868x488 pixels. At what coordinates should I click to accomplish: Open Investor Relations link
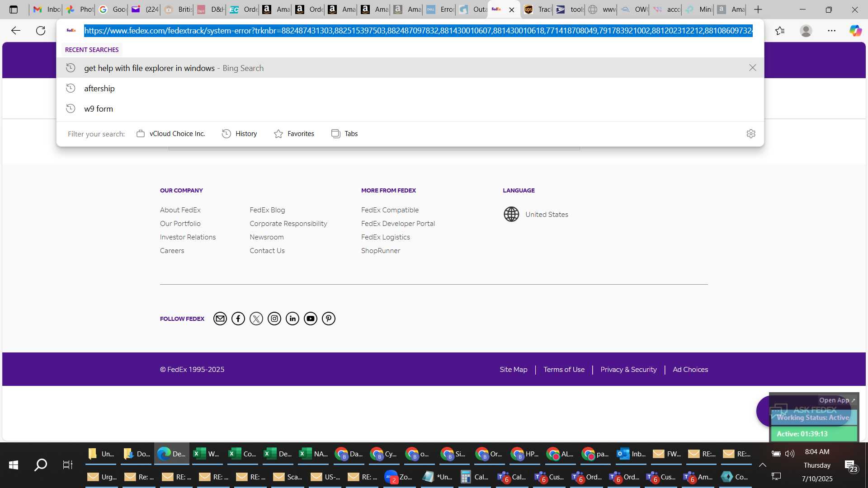pos(188,237)
